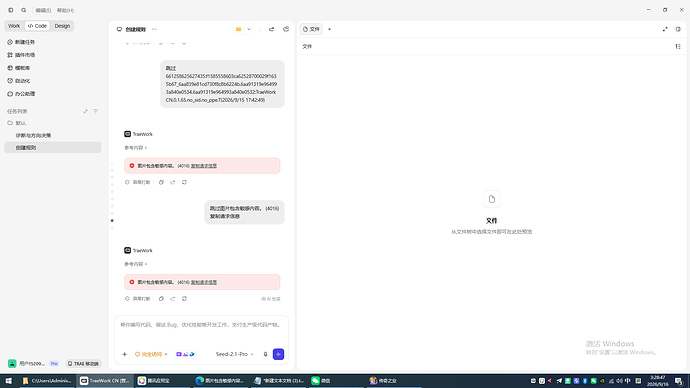Click the share icon in chat header

(x=272, y=29)
